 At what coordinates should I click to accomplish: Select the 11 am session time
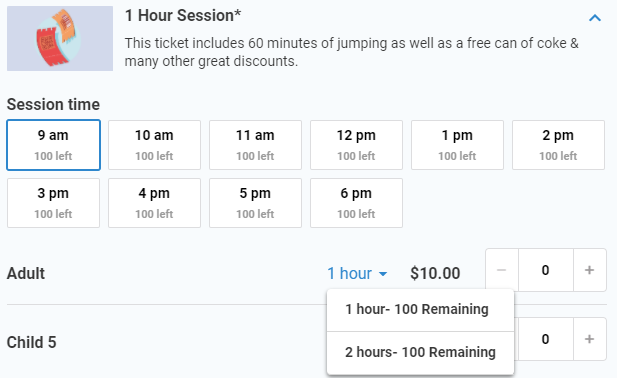255,145
